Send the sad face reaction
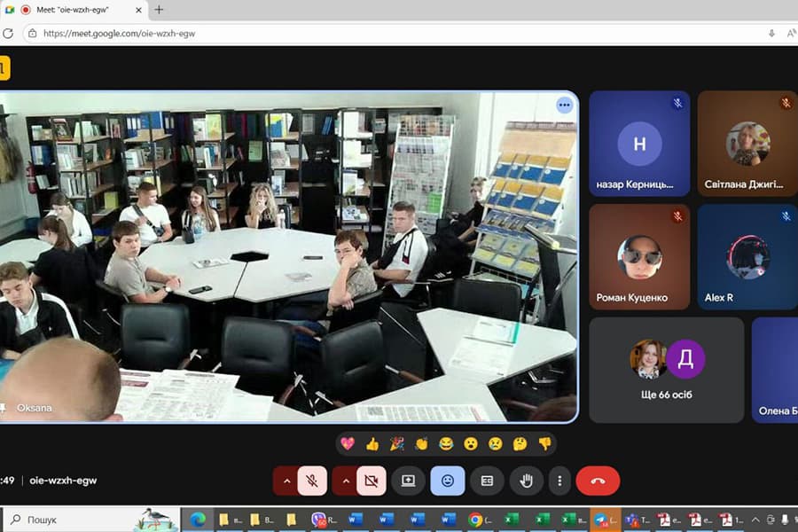The image size is (798, 532). [x=495, y=444]
